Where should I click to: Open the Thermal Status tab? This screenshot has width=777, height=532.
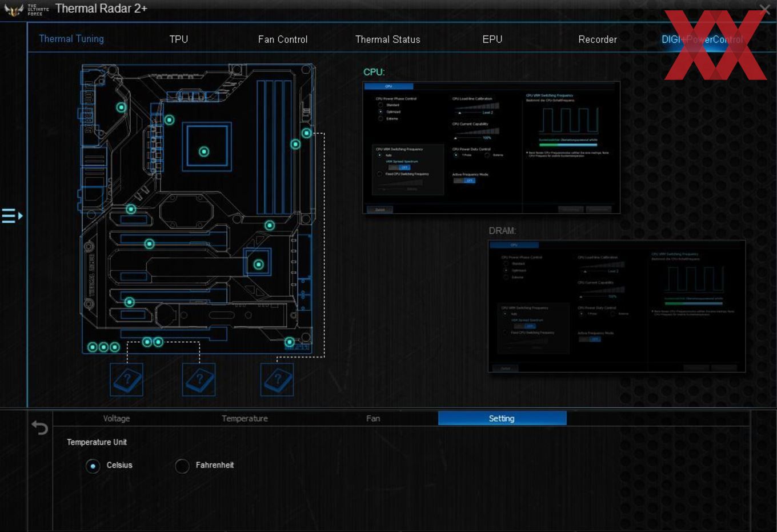pyautogui.click(x=388, y=39)
